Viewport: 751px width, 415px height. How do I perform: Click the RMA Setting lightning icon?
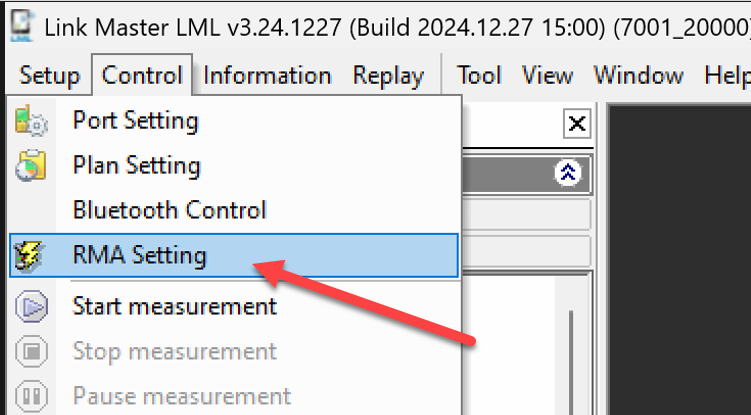pyautogui.click(x=29, y=255)
